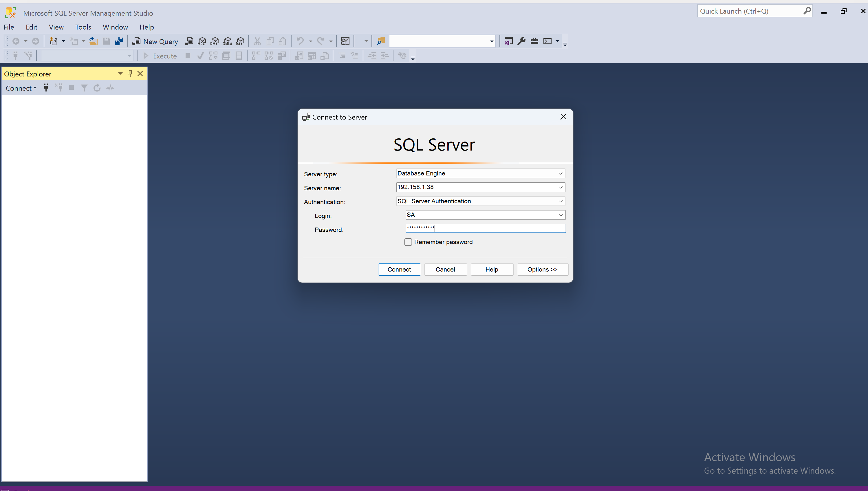This screenshot has height=491, width=868.
Task: Close the Object Explorer panel
Action: coord(140,74)
